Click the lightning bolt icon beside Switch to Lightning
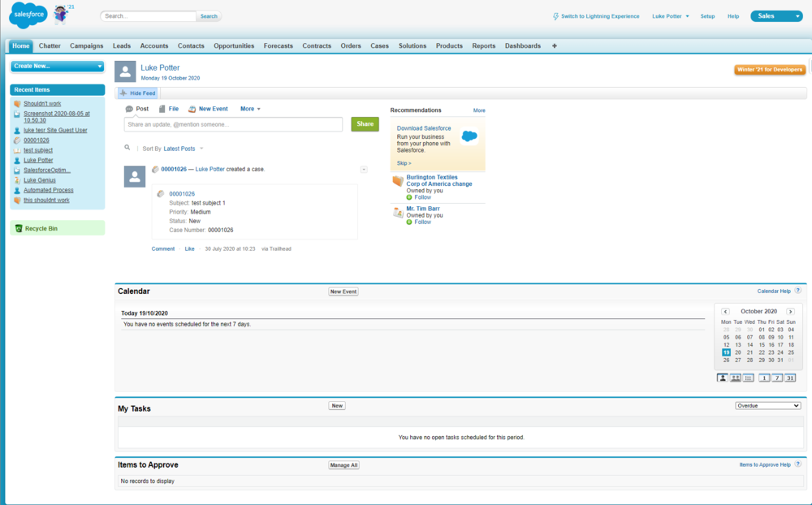Screen dimensions: 812x505 point(555,16)
